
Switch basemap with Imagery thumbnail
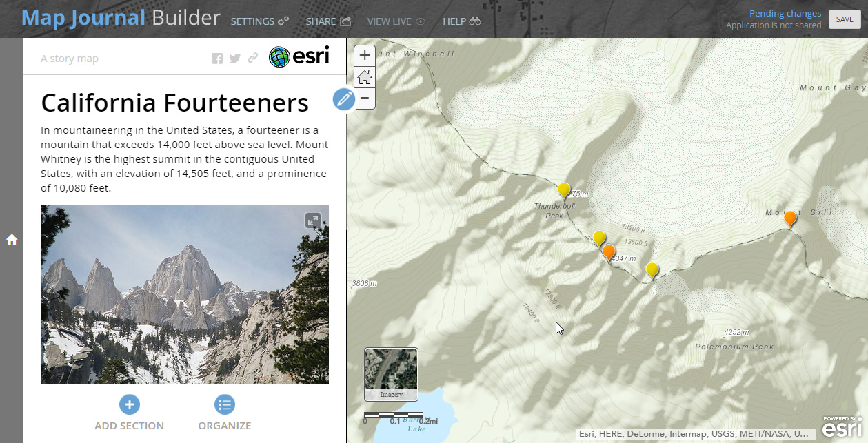(391, 374)
